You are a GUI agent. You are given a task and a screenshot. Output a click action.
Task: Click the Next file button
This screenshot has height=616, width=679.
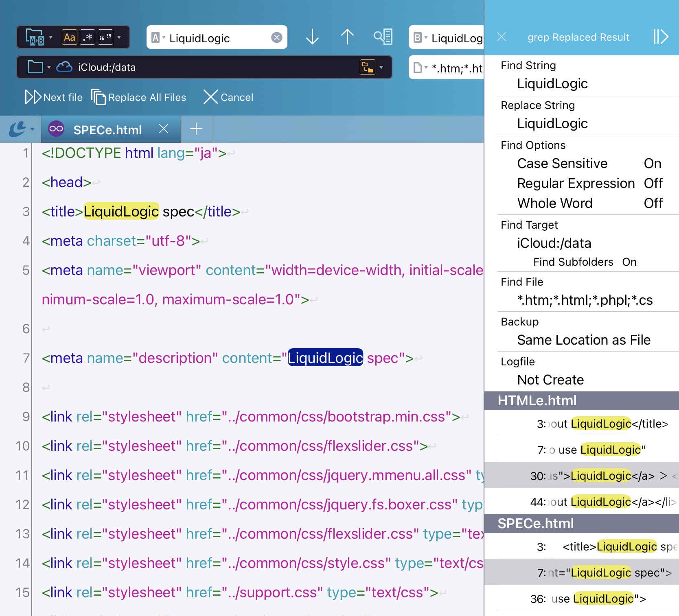click(54, 97)
